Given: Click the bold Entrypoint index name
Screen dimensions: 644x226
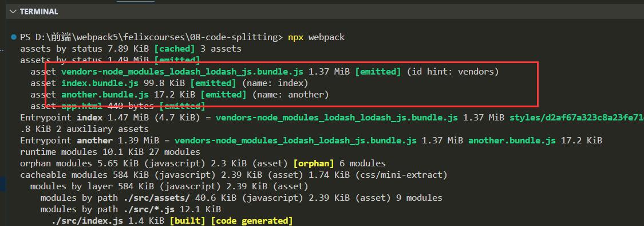Looking at the screenshot, I should point(89,118).
